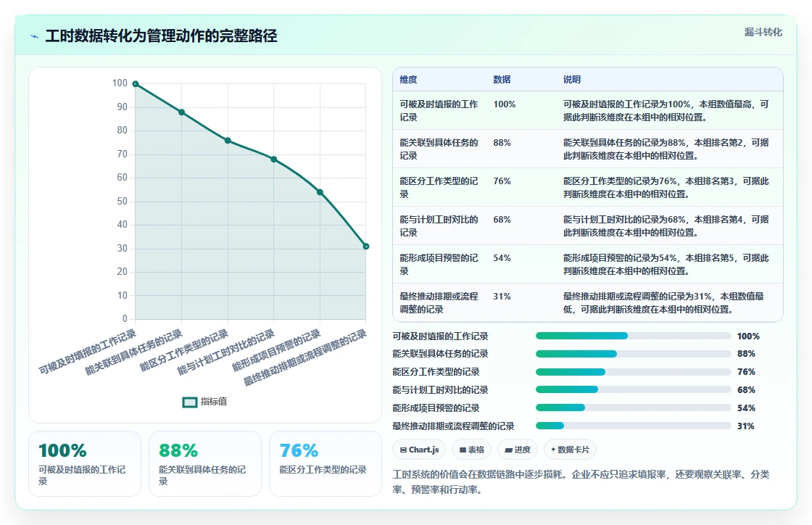The width and height of the screenshot is (812, 525).
Task: Click the 100% label right of progress bars
Action: click(x=748, y=336)
